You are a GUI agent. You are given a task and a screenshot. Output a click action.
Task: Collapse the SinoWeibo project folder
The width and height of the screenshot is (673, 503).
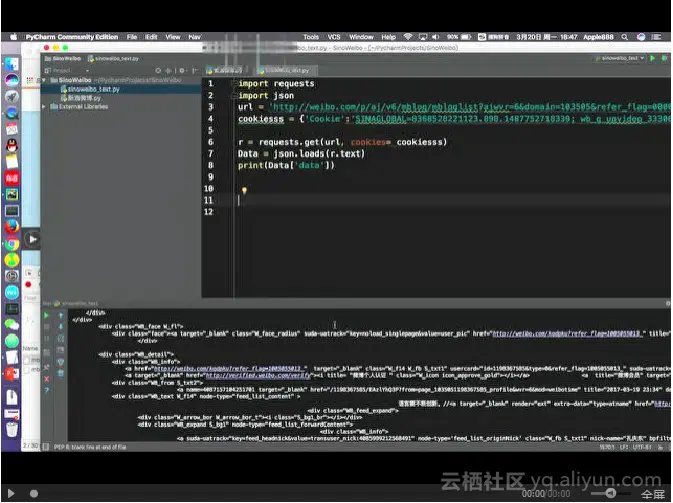(x=44, y=80)
